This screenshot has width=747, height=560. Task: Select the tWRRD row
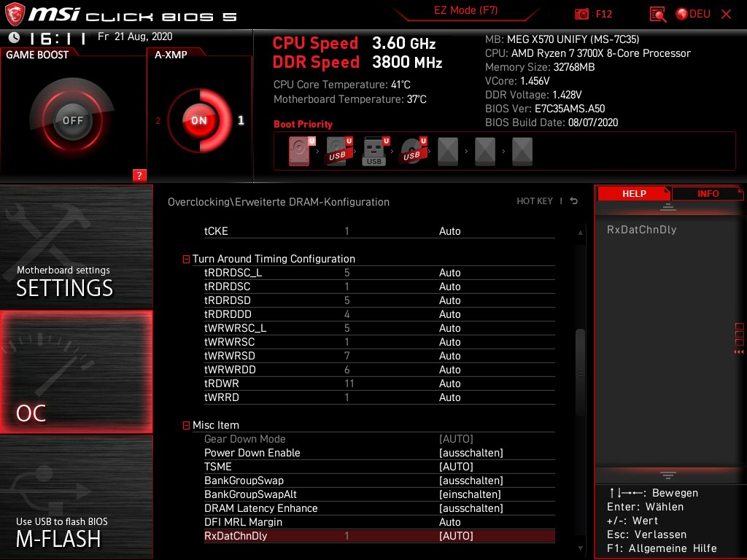coord(379,397)
